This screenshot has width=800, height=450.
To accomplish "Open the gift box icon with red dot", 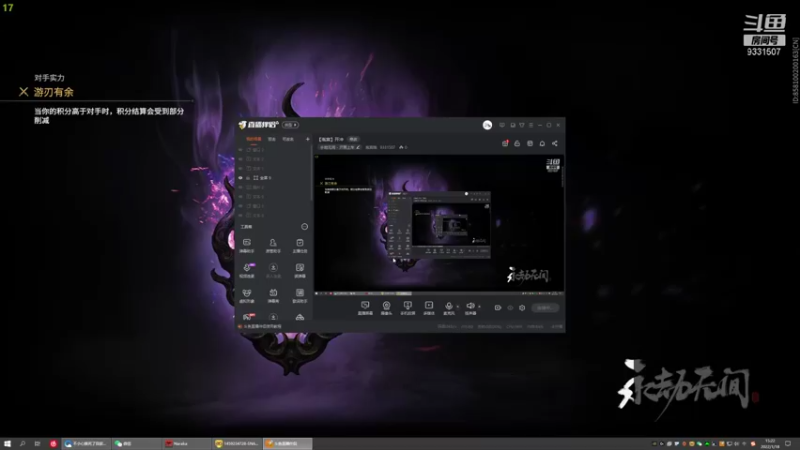I will click(505, 143).
